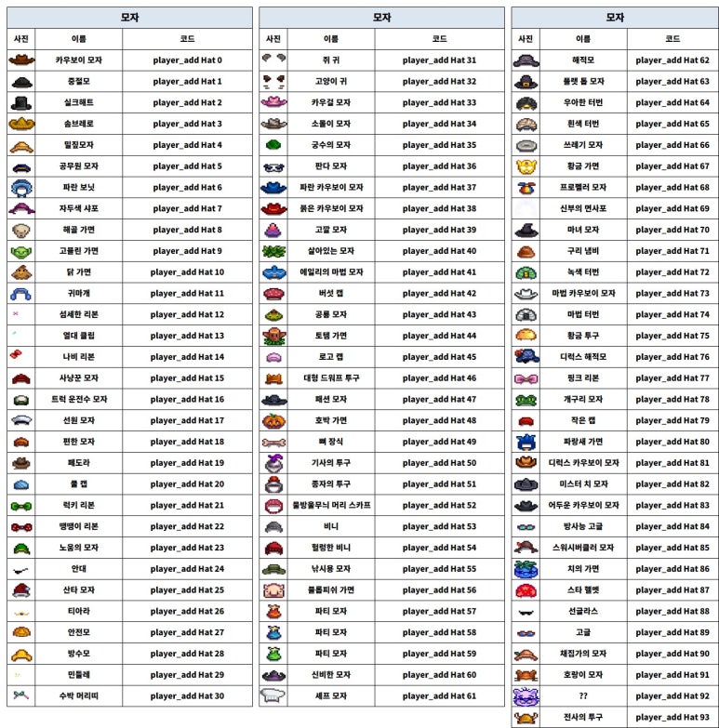Click code cell player_add Hat 15
Viewport: 719px width, 728px height.
coord(187,378)
